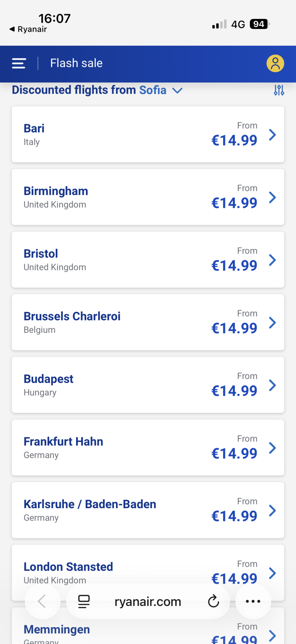Open the Bari flight chevron
Screen dimensions: 296x644
click(272, 135)
